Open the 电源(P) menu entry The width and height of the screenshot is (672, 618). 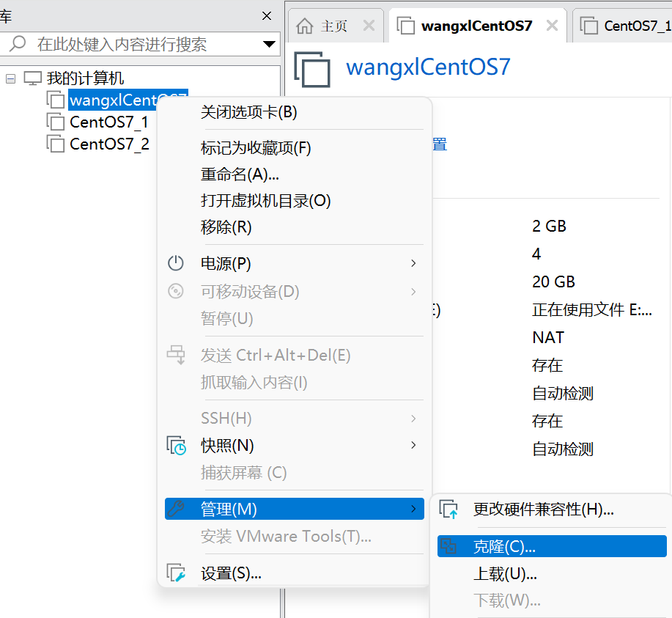click(x=294, y=263)
